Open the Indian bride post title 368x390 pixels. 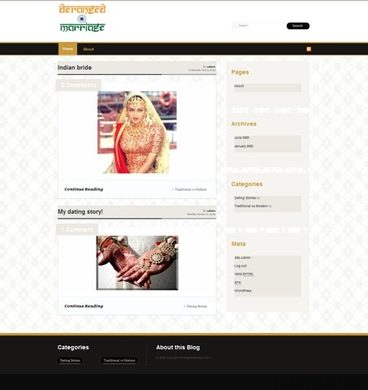pyautogui.click(x=74, y=68)
